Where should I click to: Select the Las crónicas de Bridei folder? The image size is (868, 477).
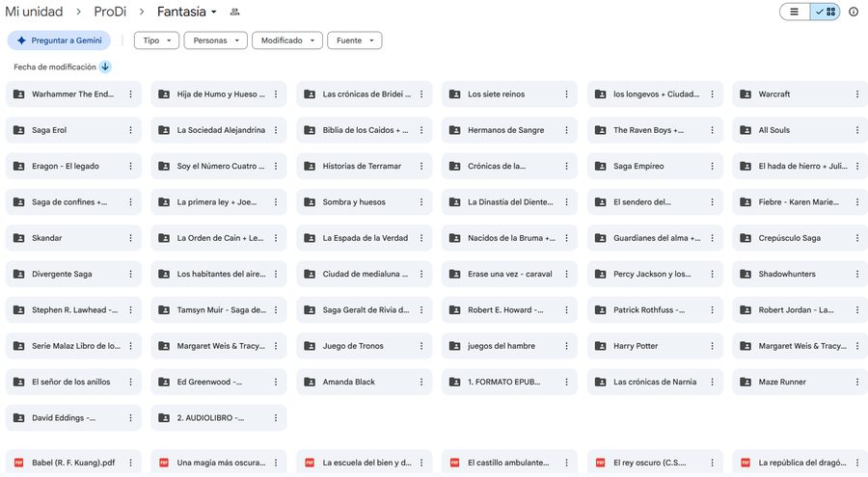[x=365, y=94]
